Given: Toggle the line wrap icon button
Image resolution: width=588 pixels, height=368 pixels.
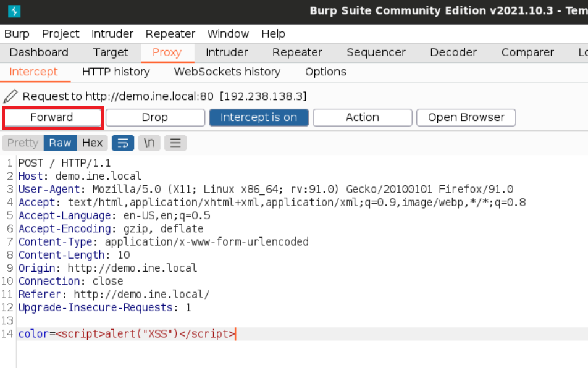Looking at the screenshot, I should coord(123,143).
